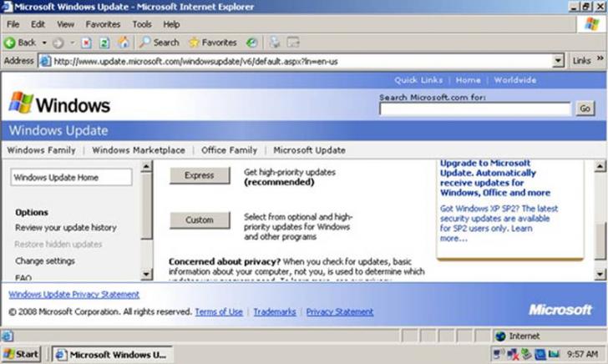Click the Go search button

pos(584,109)
